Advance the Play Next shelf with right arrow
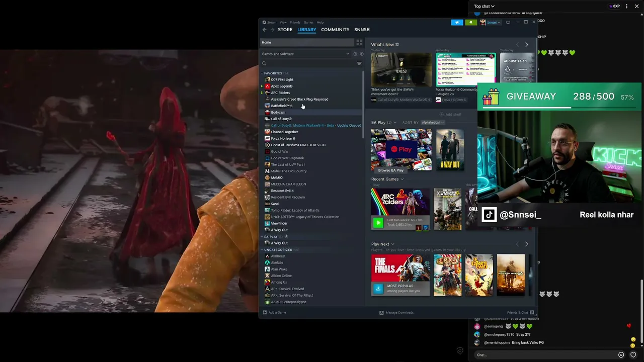 point(526,244)
